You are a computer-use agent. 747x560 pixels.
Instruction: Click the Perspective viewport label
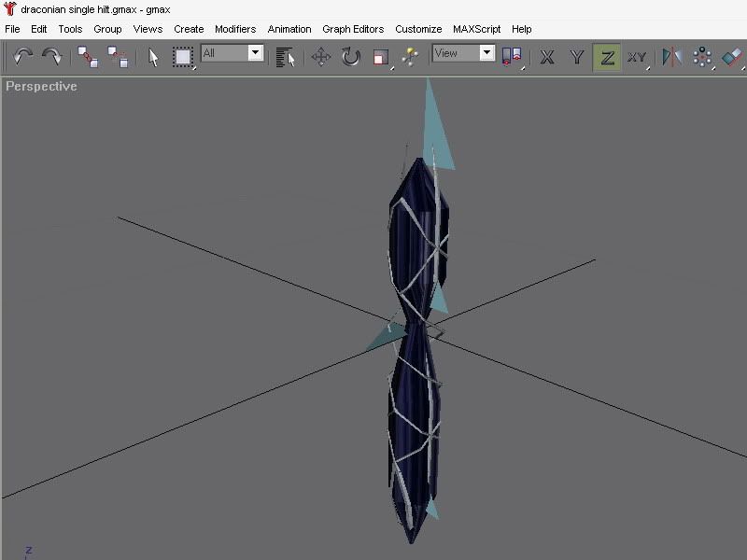[x=41, y=86]
